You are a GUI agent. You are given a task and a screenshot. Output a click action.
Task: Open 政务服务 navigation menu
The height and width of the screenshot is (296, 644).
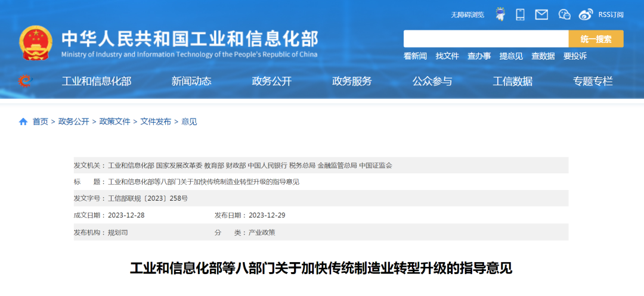pyautogui.click(x=352, y=81)
